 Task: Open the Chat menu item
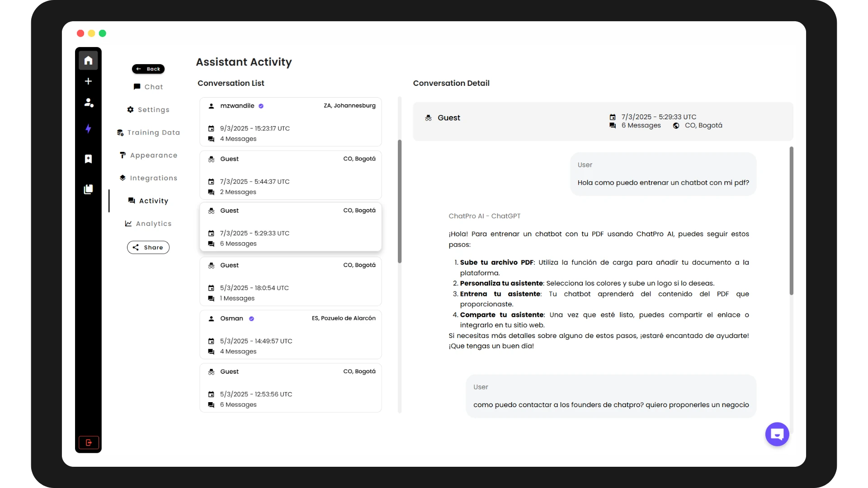[x=148, y=87]
